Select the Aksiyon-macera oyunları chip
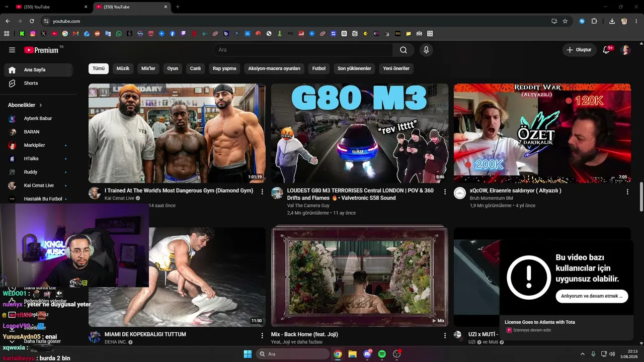 (274, 68)
